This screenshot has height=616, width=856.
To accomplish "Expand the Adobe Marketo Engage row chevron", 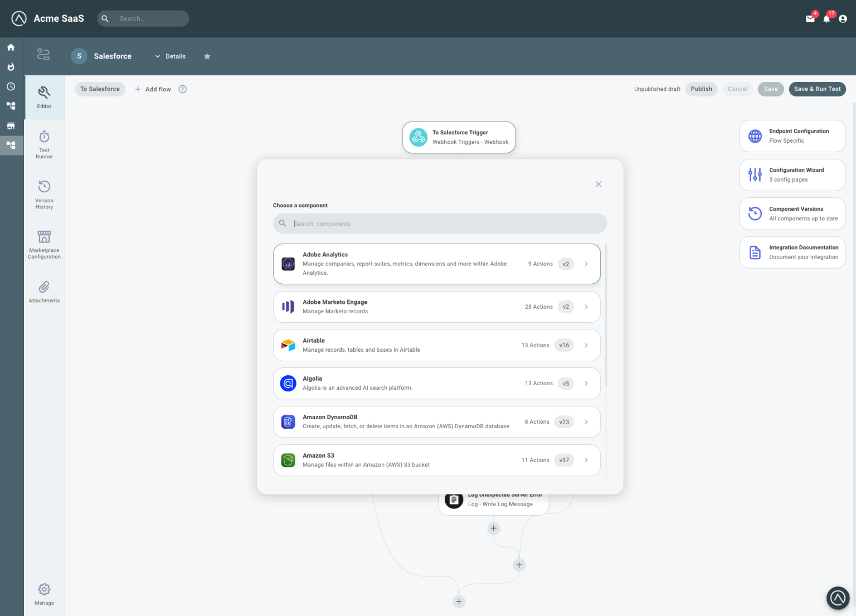I will click(x=586, y=307).
